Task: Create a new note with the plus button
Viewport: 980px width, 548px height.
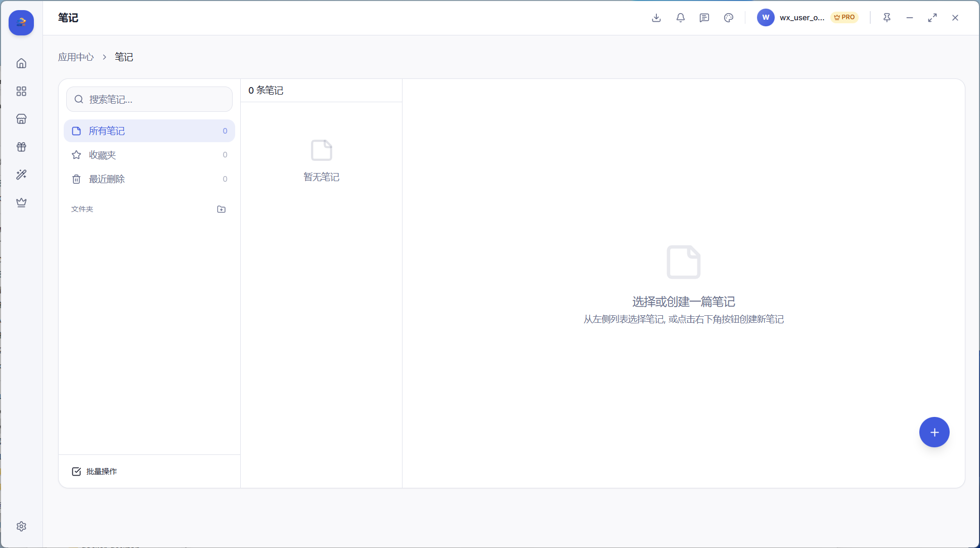Action: click(934, 432)
